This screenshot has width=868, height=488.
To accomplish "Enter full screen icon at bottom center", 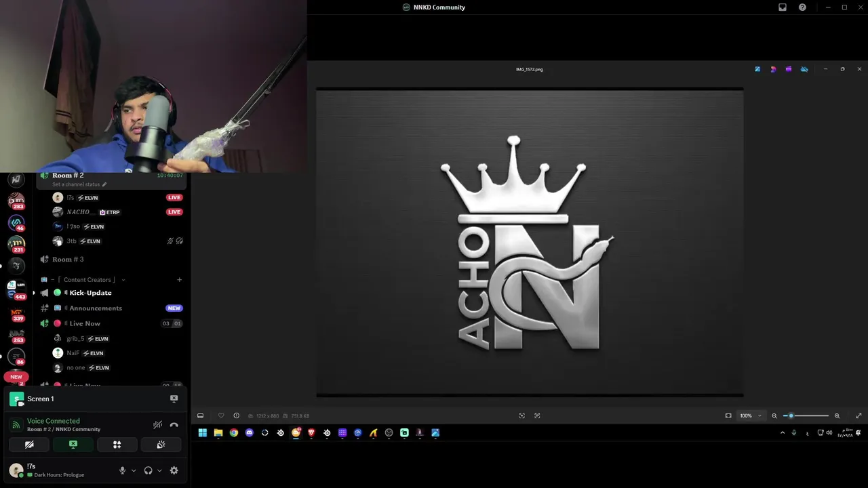I will tap(521, 415).
